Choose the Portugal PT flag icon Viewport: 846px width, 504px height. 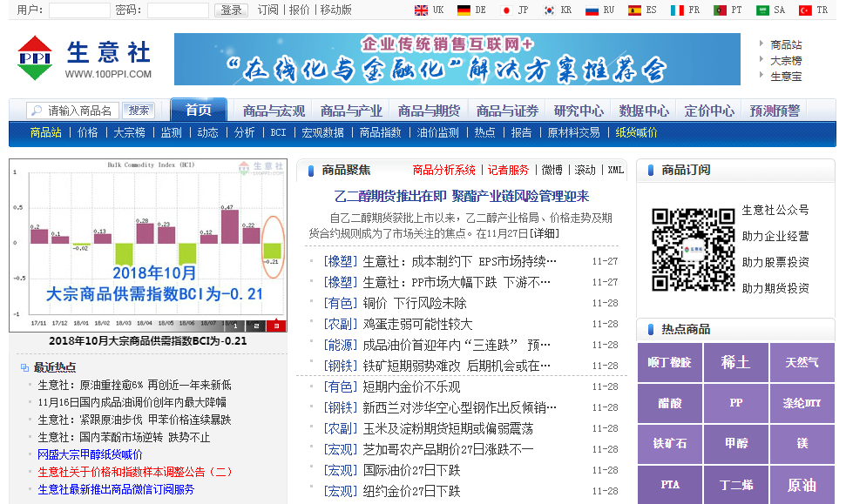720,10
